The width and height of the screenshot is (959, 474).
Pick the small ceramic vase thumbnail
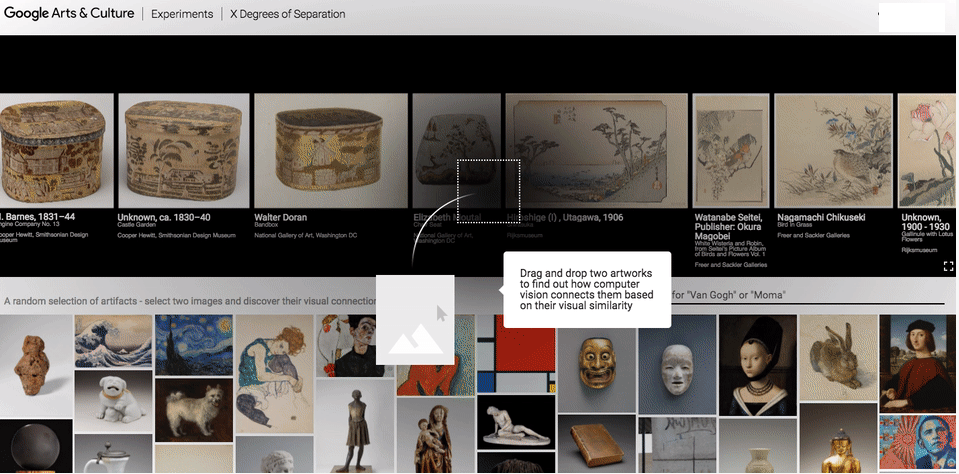point(758,446)
